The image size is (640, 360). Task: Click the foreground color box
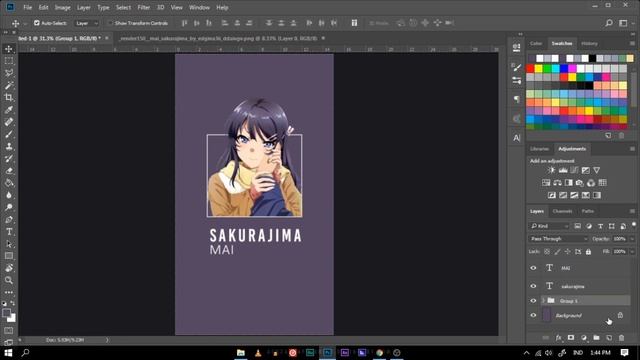[x=6, y=313]
